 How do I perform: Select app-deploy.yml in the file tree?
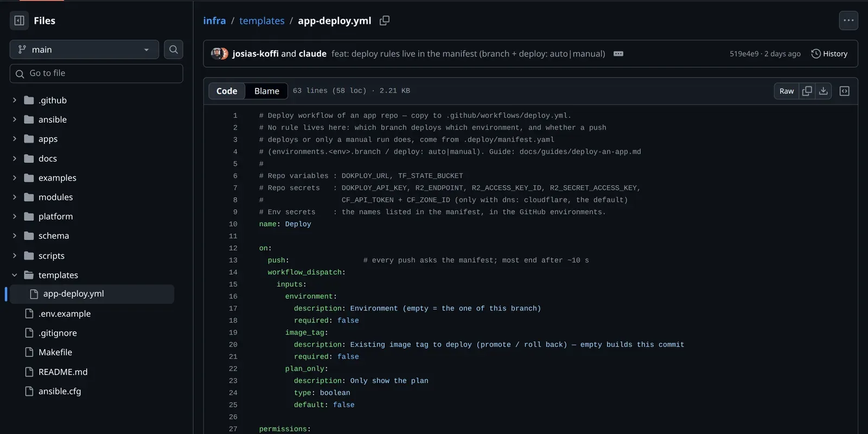click(92, 294)
